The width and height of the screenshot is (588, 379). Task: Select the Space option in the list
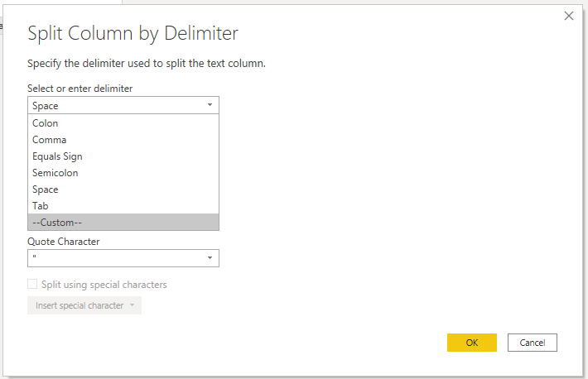(123, 189)
